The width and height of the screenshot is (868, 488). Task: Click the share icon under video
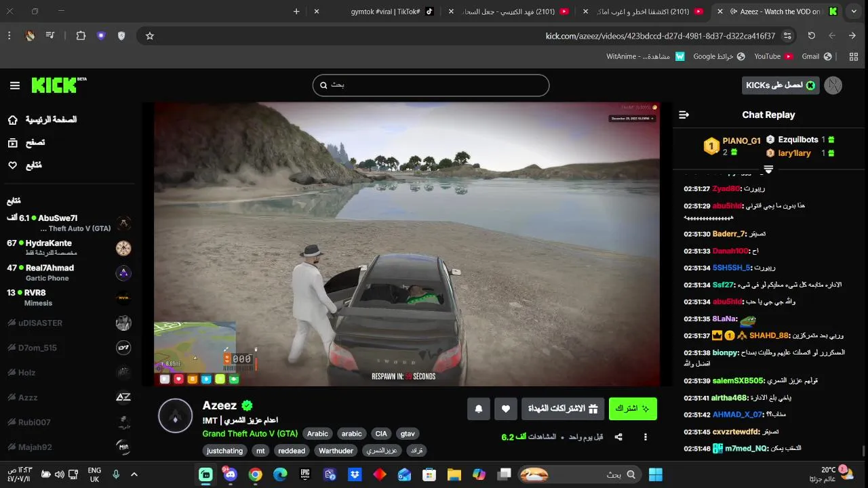click(x=618, y=437)
